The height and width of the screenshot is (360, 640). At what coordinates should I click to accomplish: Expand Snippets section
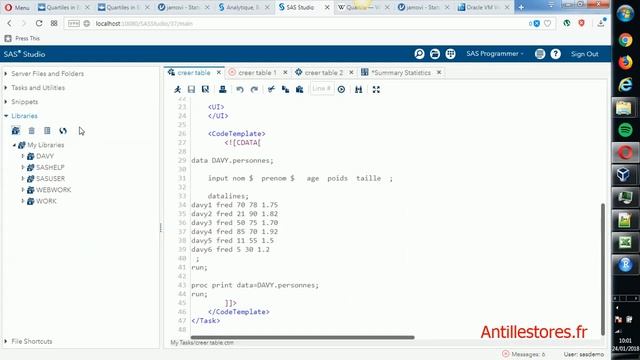click(6, 102)
